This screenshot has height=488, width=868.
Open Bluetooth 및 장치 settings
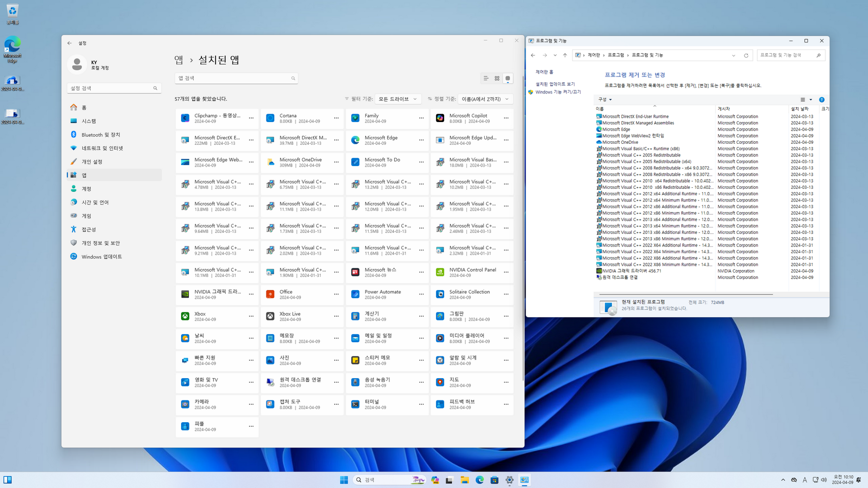pyautogui.click(x=114, y=135)
